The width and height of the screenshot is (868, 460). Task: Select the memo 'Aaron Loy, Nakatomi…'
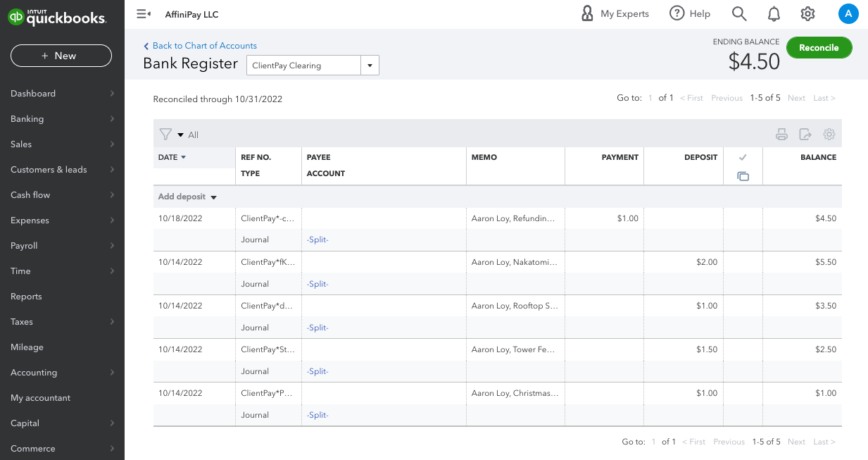(514, 262)
